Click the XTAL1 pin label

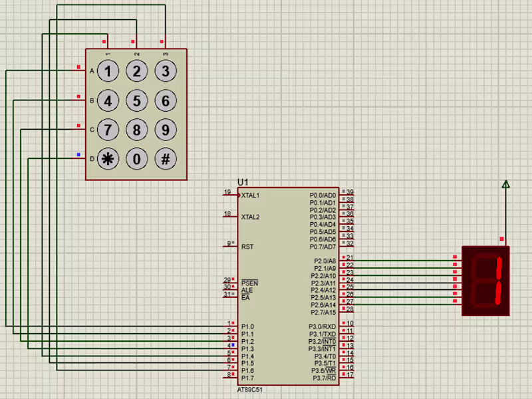pos(250,196)
